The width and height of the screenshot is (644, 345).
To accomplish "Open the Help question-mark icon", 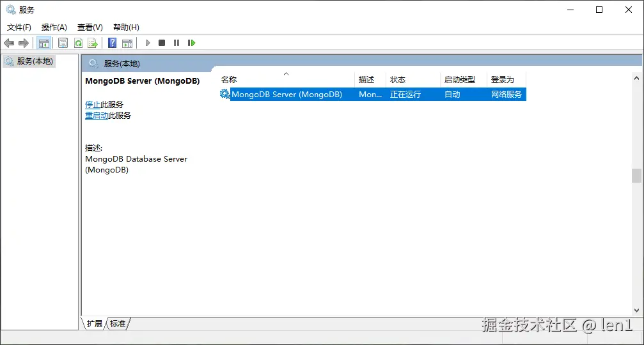I will [112, 43].
